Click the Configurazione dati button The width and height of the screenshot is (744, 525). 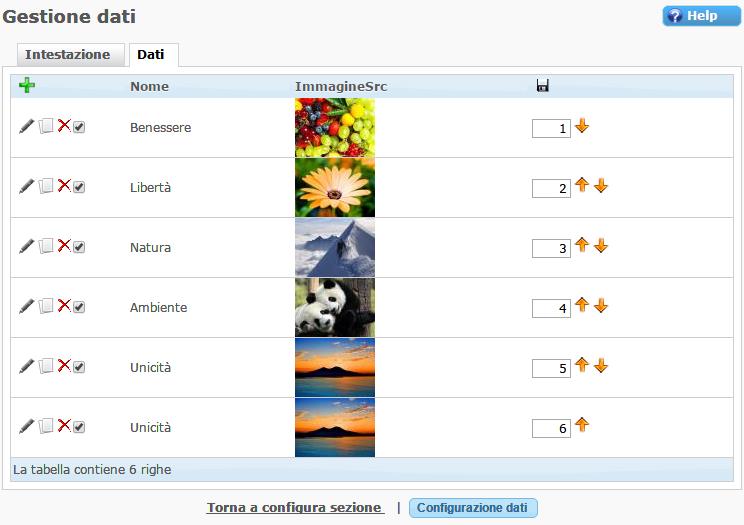coord(472,508)
